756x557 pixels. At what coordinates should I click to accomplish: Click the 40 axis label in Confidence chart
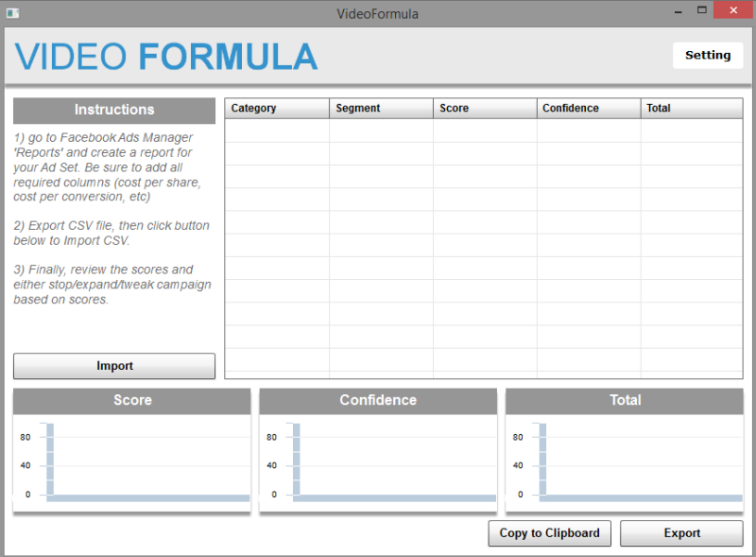point(271,466)
